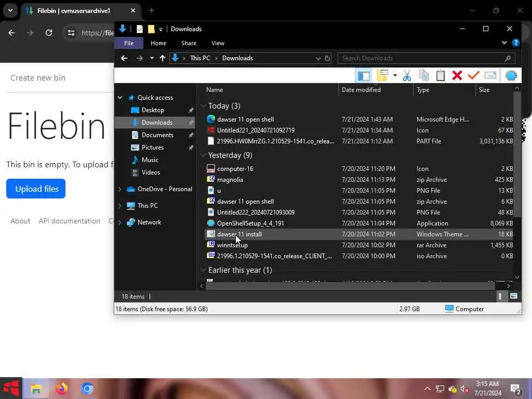Image resolution: width=532 pixels, height=399 pixels.
Task: Expand the OneDrive - Personal node
Action: [x=120, y=189]
